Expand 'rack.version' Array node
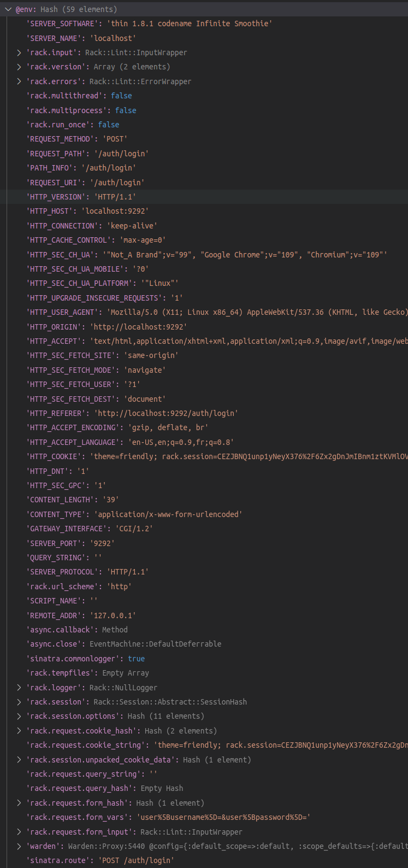Viewport: 408px width, 868px height. 19,67
